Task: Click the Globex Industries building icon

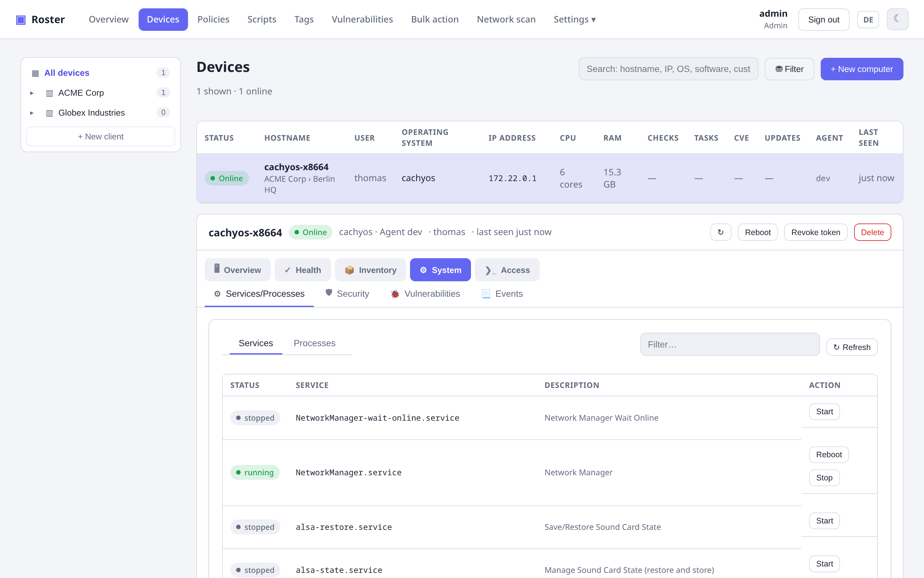Action: tap(49, 113)
